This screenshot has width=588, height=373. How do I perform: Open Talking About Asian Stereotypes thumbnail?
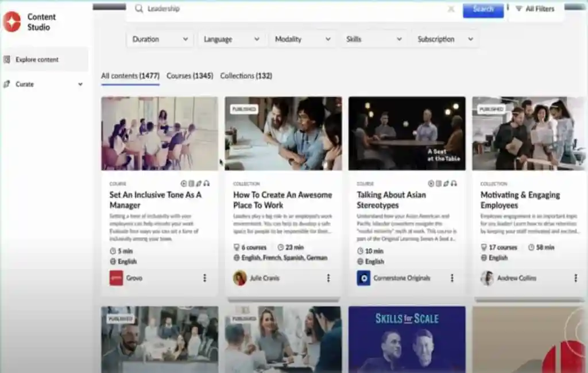tap(407, 133)
